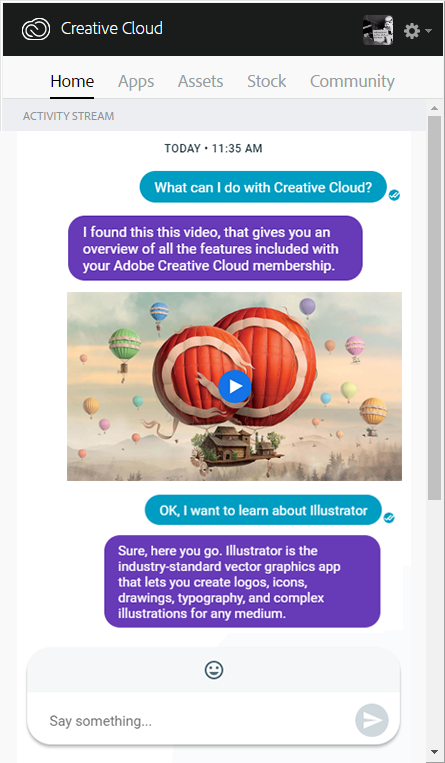Click the 'TODAY • 11:35 AM' timestamp

click(x=213, y=148)
